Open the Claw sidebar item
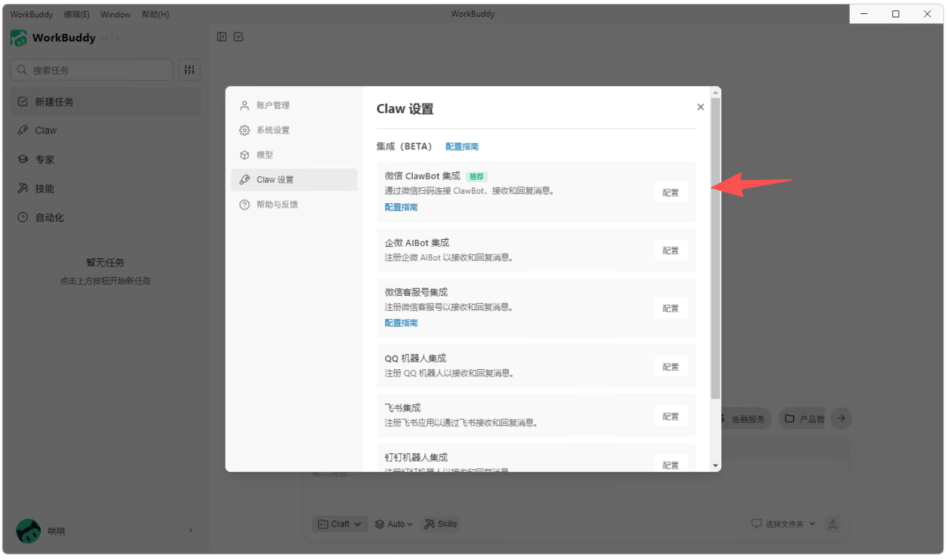 (x=106, y=131)
